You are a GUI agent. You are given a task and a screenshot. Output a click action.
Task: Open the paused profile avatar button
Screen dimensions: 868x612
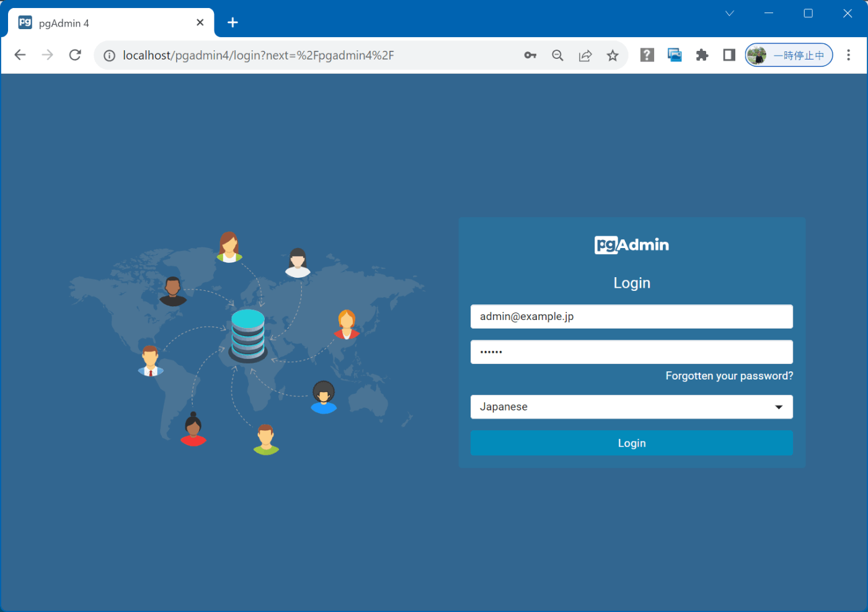coord(789,55)
